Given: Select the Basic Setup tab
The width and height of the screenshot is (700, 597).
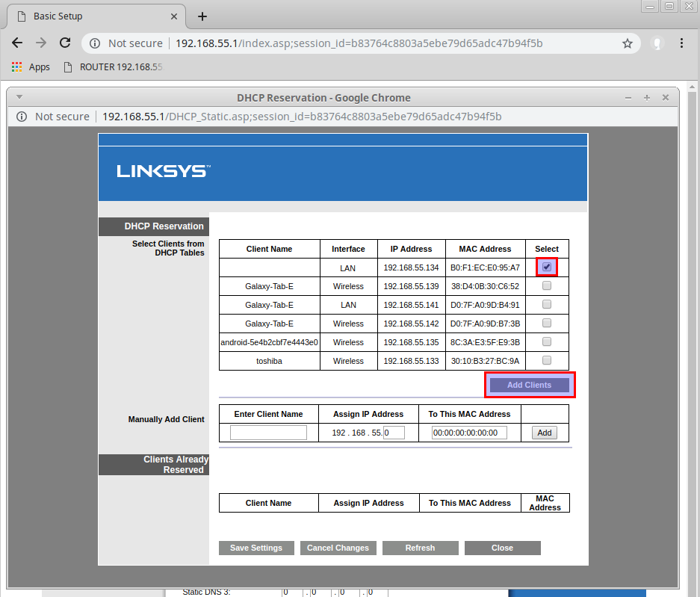Looking at the screenshot, I should coord(96,16).
